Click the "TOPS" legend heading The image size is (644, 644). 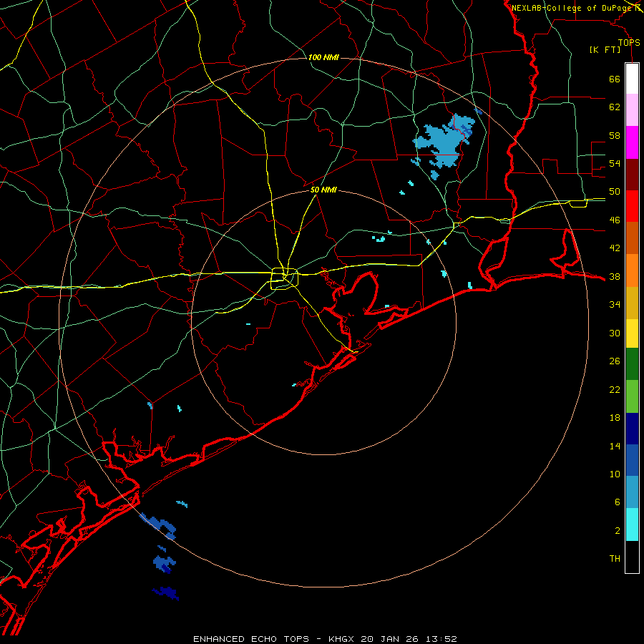[629, 42]
